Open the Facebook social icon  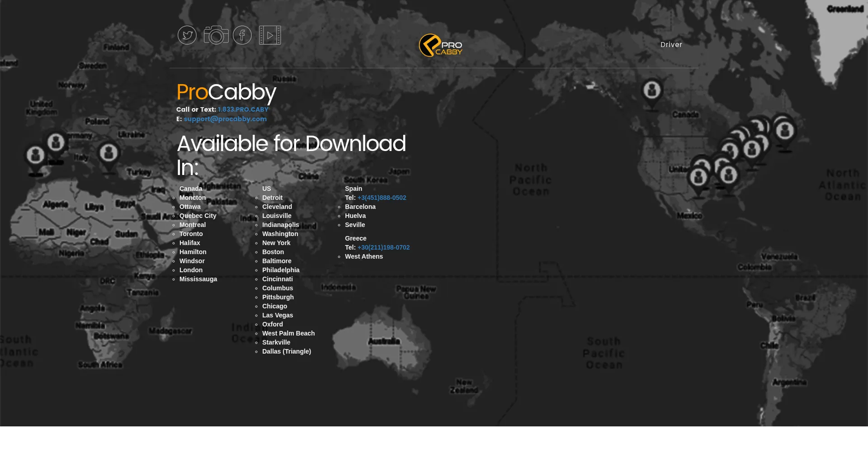coord(242,35)
